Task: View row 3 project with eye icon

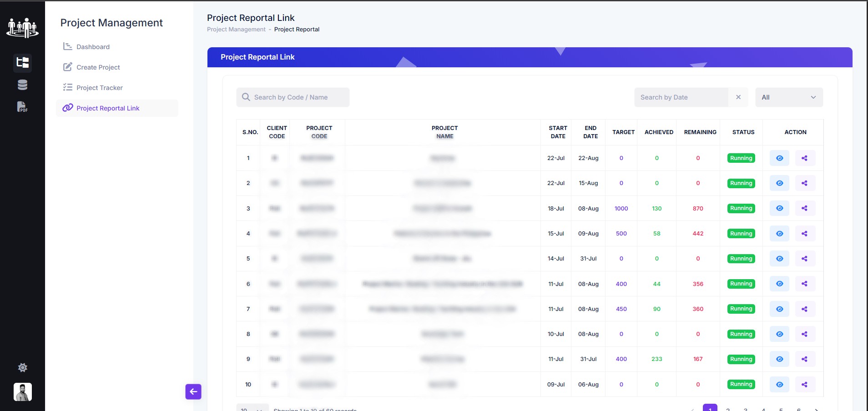Action: (779, 208)
